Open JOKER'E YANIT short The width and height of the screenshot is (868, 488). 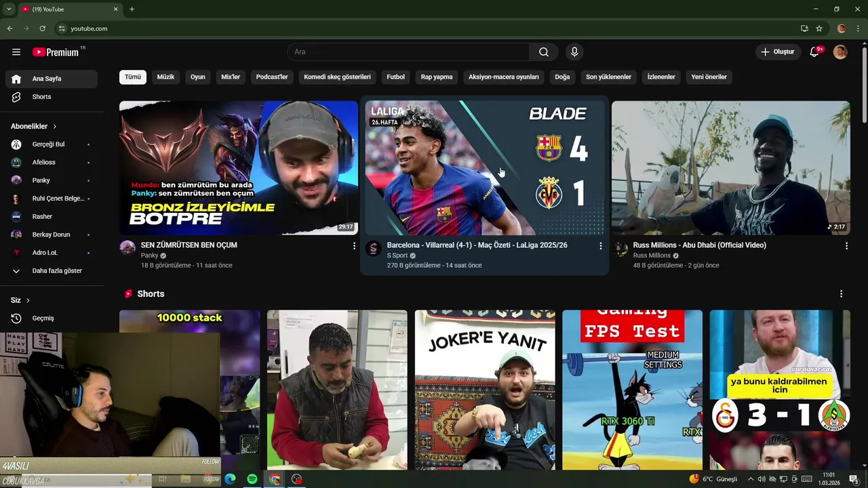[485, 390]
